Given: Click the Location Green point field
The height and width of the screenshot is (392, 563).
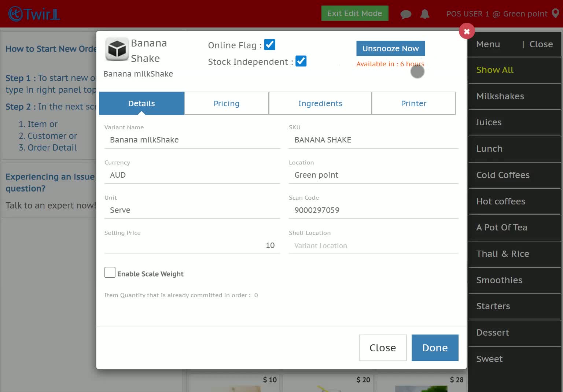Looking at the screenshot, I should click(374, 175).
